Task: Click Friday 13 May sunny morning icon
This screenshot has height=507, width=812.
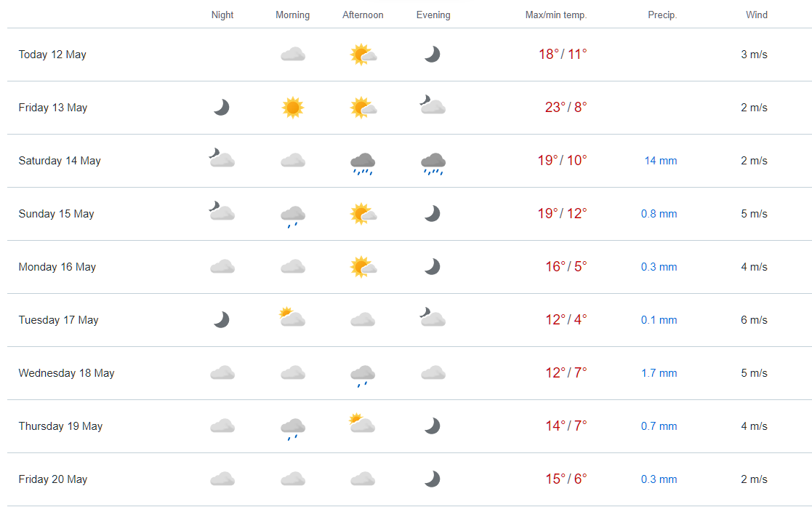Action: pyautogui.click(x=292, y=108)
